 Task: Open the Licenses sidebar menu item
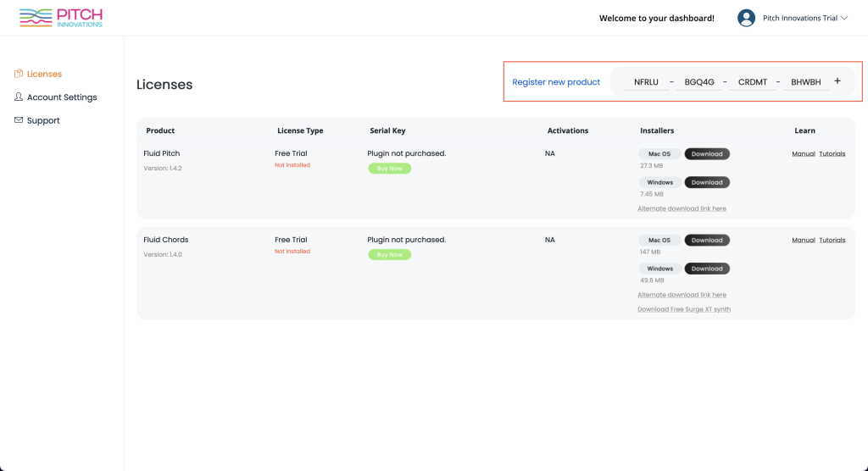(44, 74)
